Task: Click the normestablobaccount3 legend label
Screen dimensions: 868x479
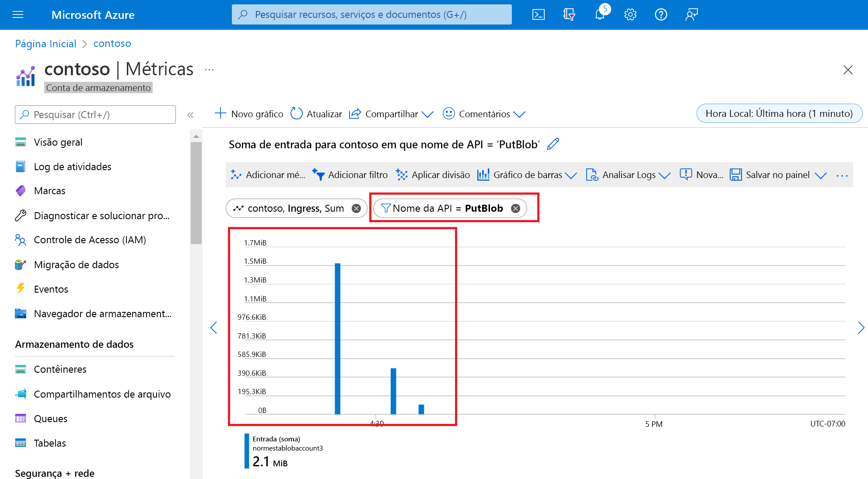Action: tap(287, 448)
